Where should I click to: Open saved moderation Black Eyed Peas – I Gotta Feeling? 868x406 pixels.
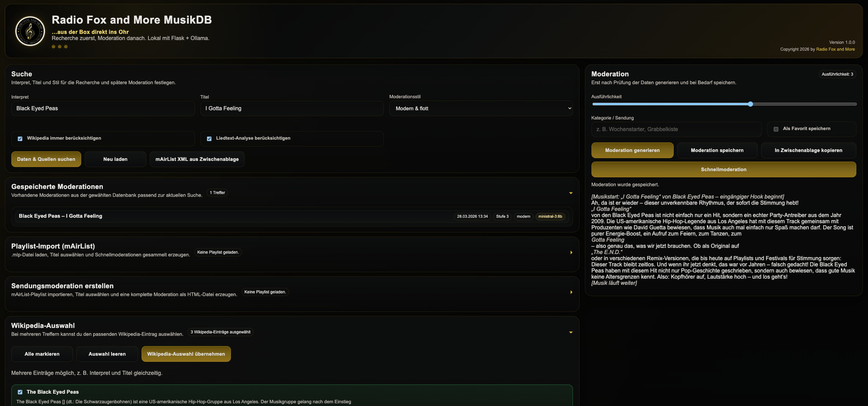tap(61, 216)
